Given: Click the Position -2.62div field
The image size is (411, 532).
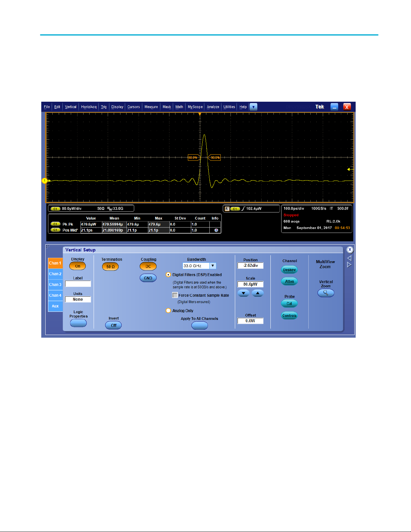Looking at the screenshot, I should coord(250,265).
